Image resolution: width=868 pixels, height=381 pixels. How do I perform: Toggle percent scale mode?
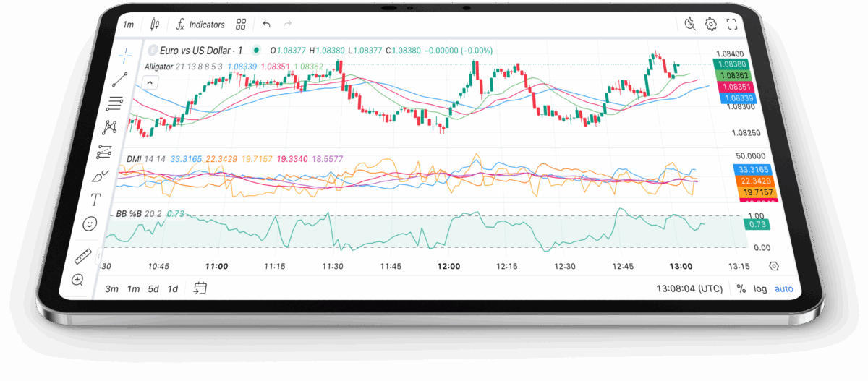point(741,288)
